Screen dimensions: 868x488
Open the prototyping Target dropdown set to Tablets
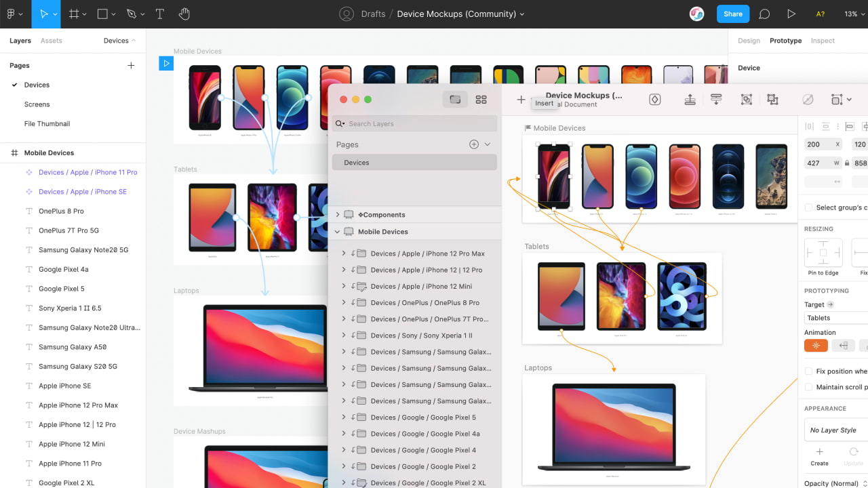(x=836, y=318)
